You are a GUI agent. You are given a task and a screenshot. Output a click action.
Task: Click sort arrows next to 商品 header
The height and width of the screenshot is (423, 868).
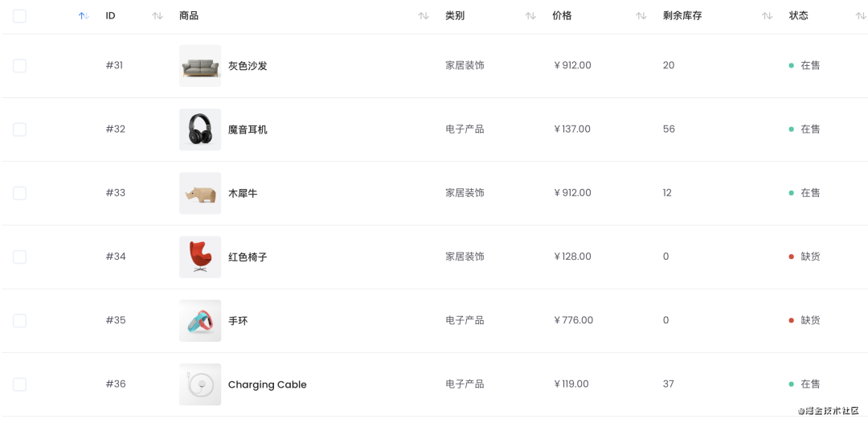pos(424,16)
